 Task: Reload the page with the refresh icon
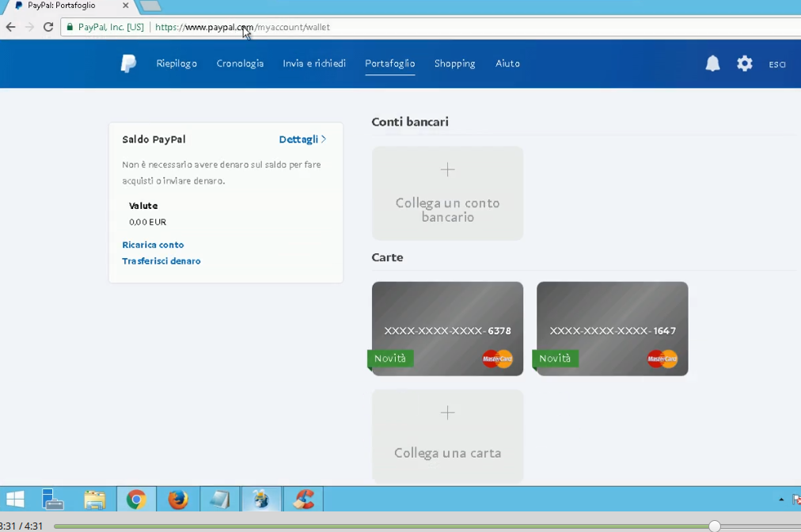[x=48, y=27]
